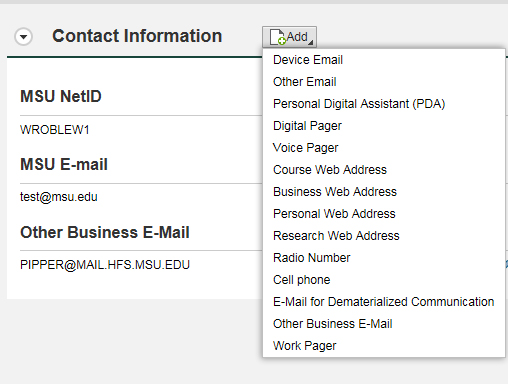
Task: Choose Cell phone from the menu
Action: [301, 280]
